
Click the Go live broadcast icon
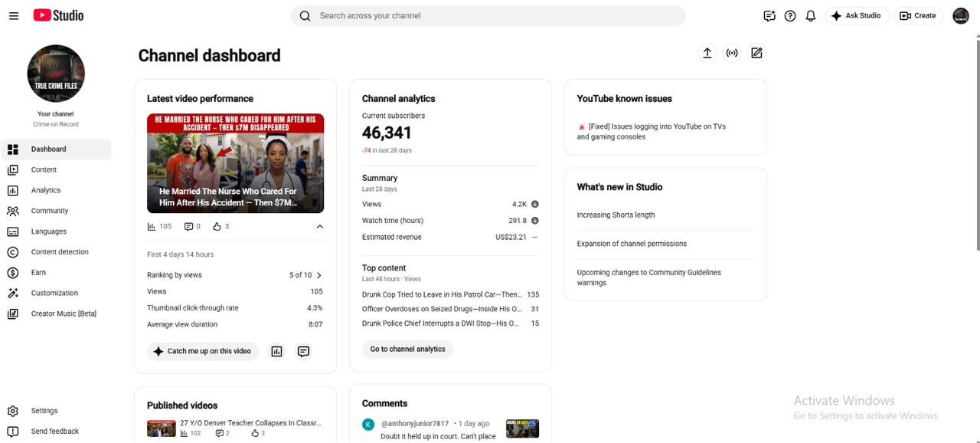(x=732, y=53)
